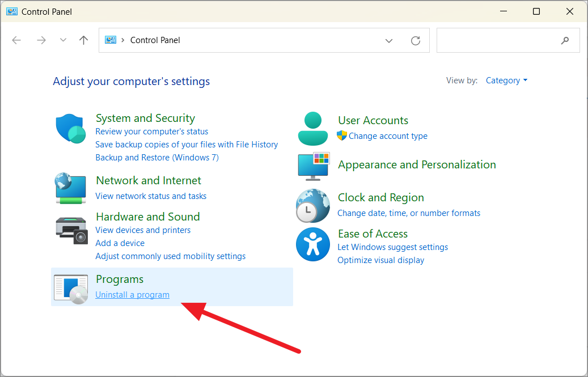This screenshot has width=588, height=377.
Task: Click the Appearance and Personalization monitor icon
Action: tap(314, 166)
